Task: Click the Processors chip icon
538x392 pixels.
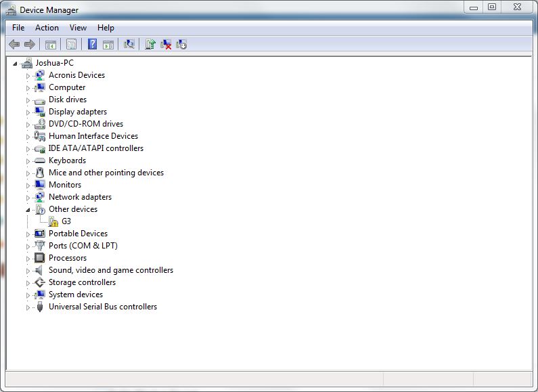Action: tap(40, 258)
